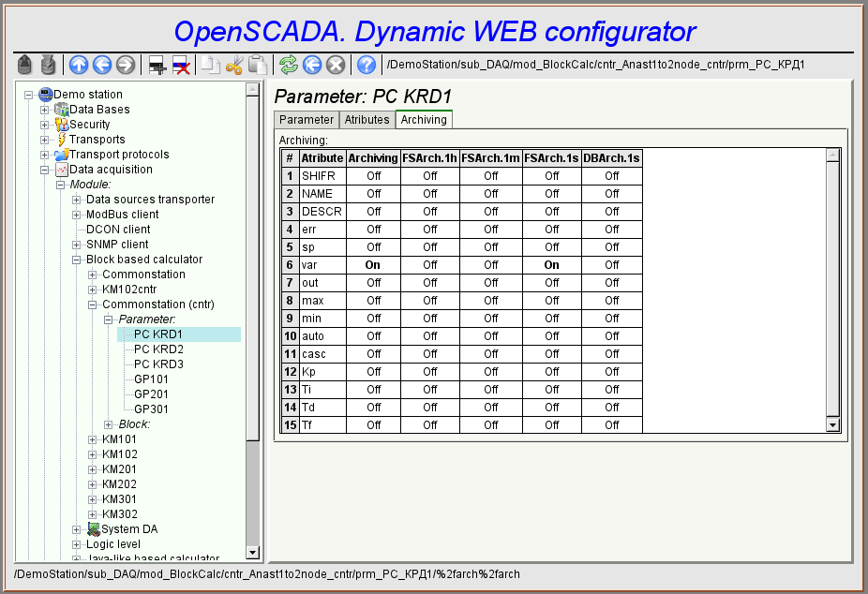Viewport: 868px width, 594px height.
Task: Toggle the sp row FSArch.1m cell
Action: point(491,246)
